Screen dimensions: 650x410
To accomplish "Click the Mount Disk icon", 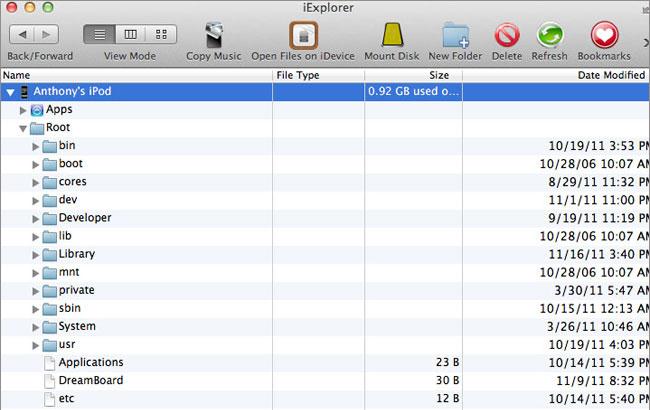I will click(392, 35).
